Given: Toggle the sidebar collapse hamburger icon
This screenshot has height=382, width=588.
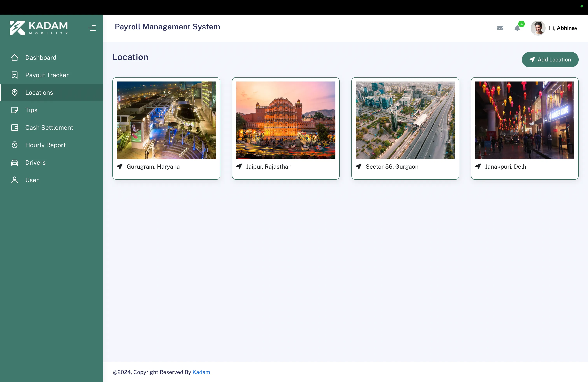Looking at the screenshot, I should click(x=92, y=28).
